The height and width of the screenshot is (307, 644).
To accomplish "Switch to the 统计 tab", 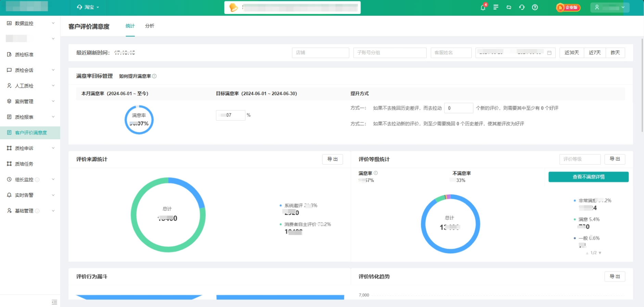I will point(130,26).
